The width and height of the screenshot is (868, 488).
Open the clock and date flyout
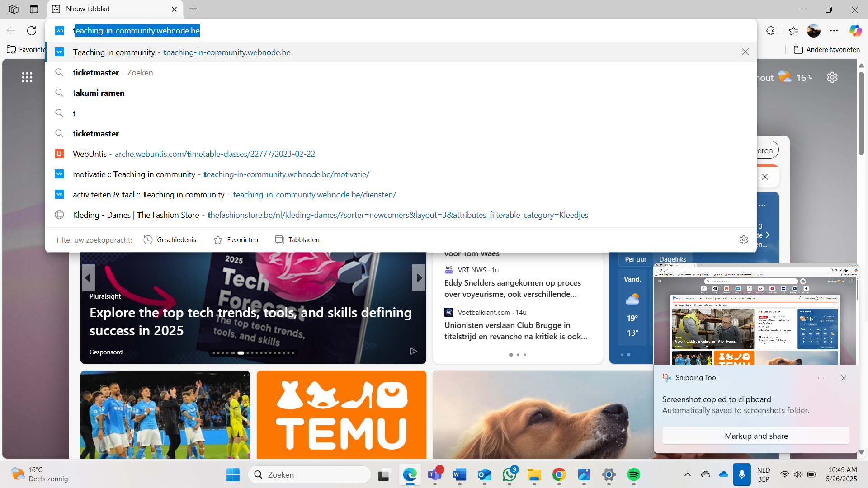pos(842,474)
